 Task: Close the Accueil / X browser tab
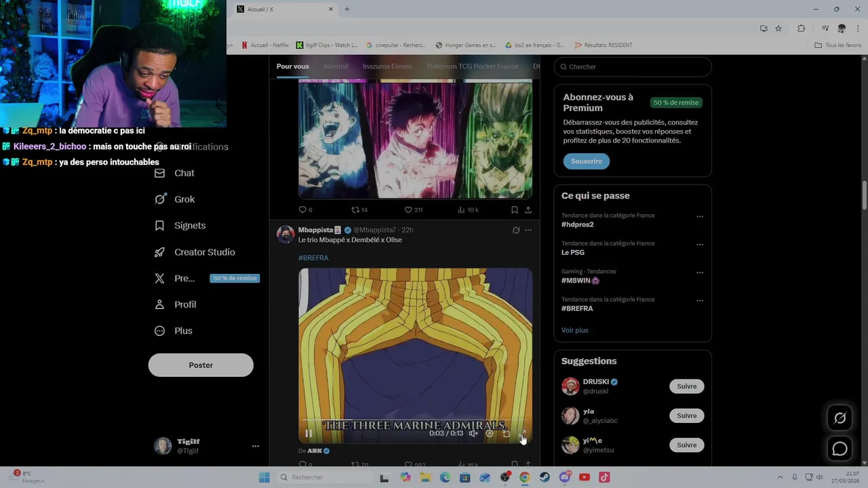[x=331, y=9]
